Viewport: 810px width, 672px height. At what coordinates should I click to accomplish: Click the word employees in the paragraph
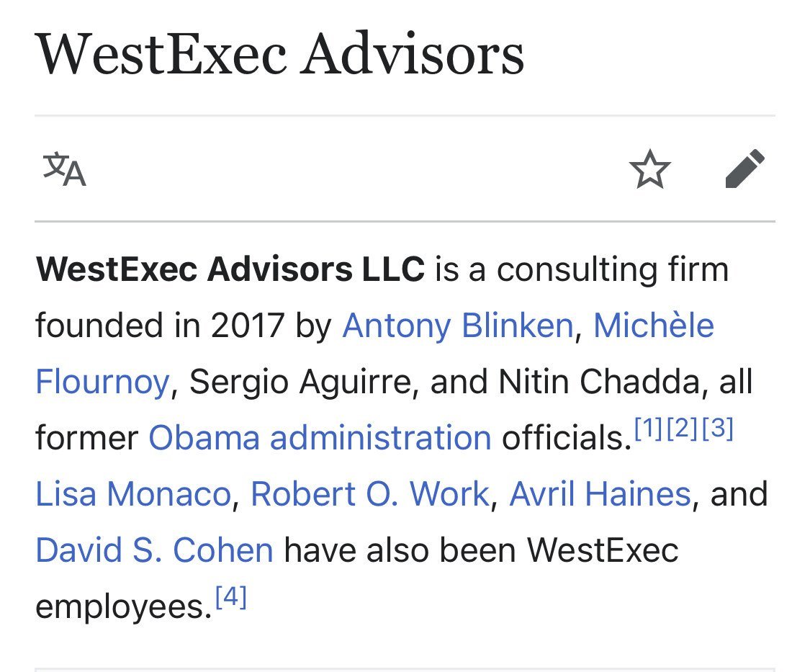(x=122, y=606)
